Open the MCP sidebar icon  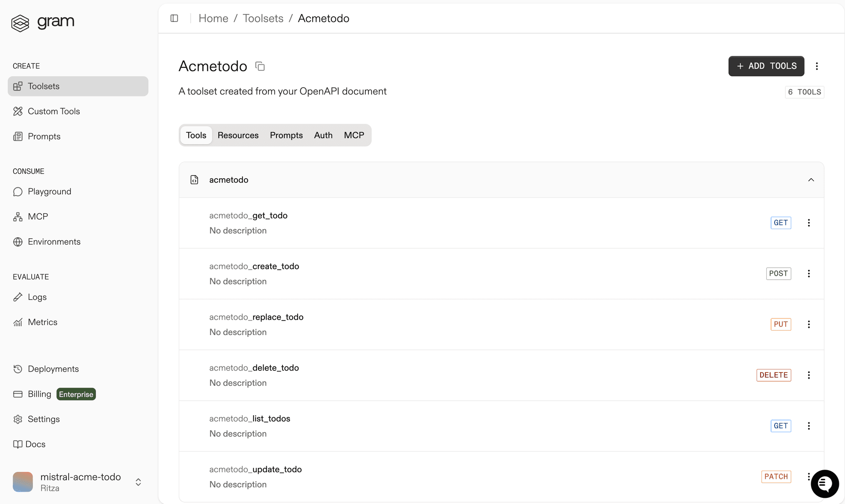pyautogui.click(x=18, y=216)
